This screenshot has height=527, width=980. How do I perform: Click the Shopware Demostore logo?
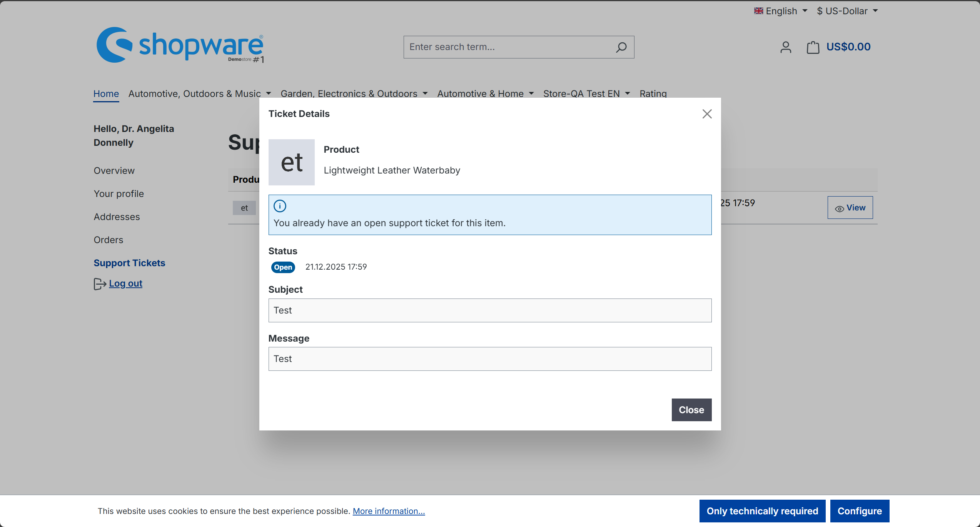coord(180,45)
